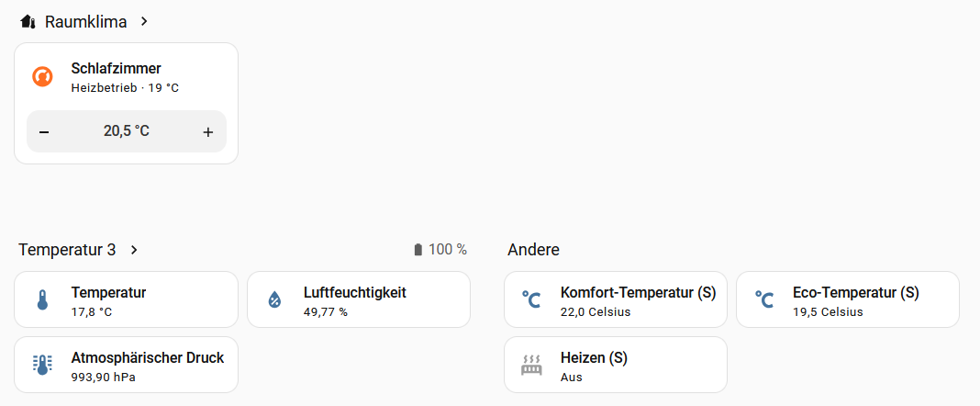This screenshot has height=406, width=980.
Task: Click the orange Schlafzimmer thermostat icon
Action: [x=42, y=77]
